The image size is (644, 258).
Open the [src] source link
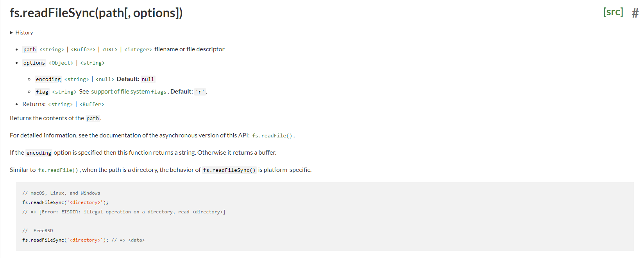[613, 12]
